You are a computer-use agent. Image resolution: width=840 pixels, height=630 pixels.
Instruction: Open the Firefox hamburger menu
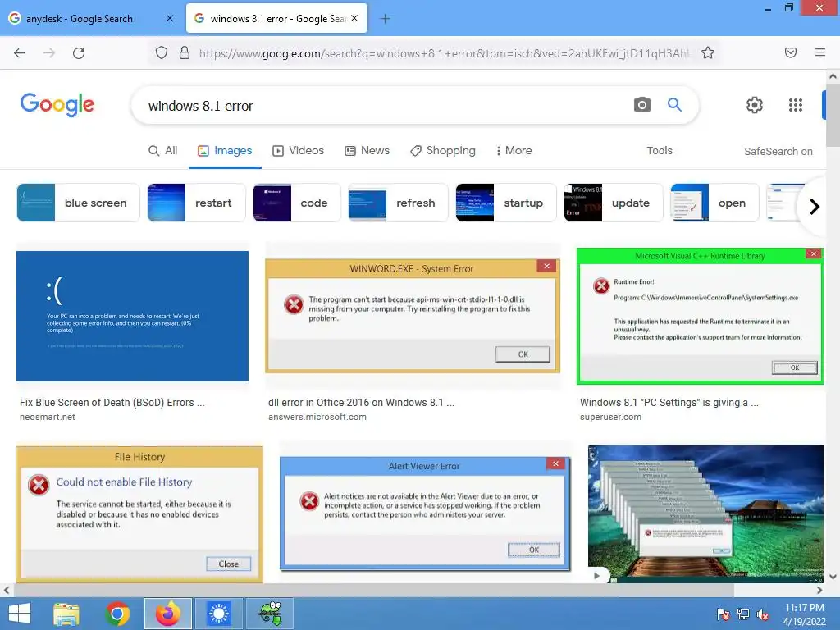point(820,52)
